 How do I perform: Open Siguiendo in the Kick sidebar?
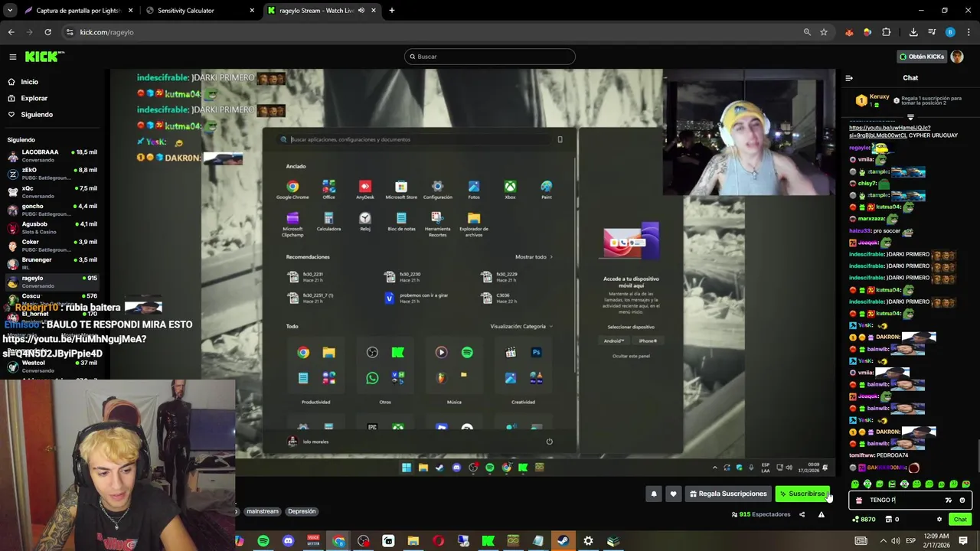(37, 115)
